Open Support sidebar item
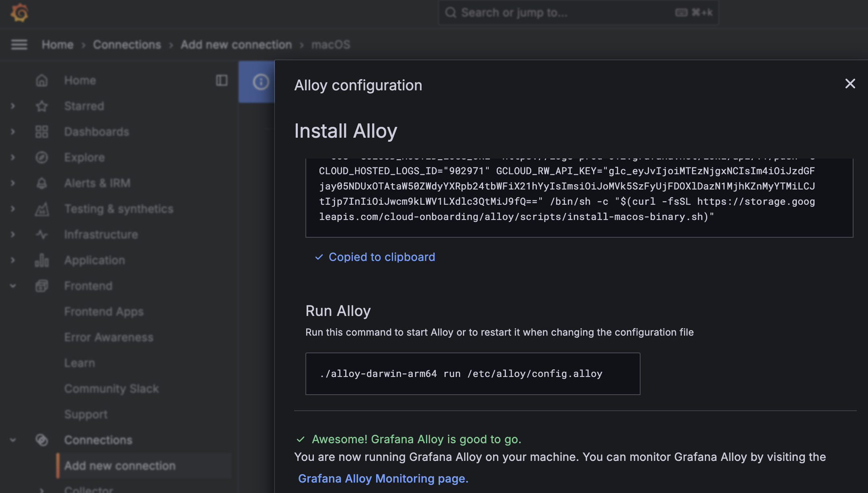Screen dimensions: 868x493 (86, 414)
